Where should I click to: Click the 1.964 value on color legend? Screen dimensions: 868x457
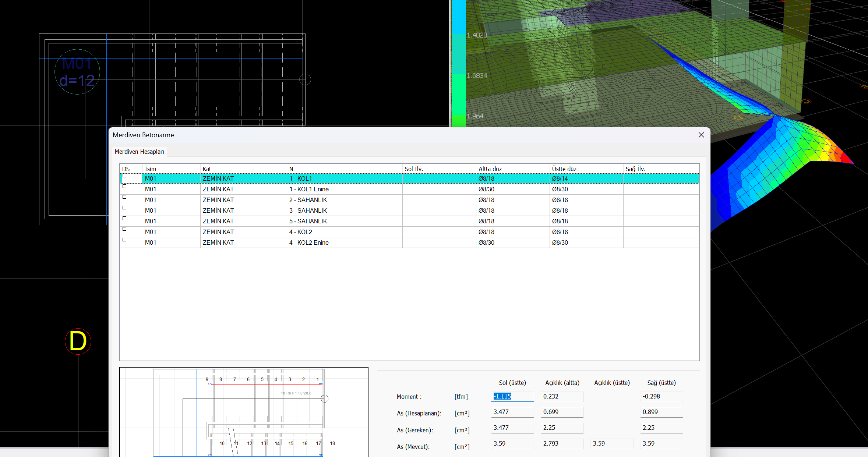tap(475, 116)
